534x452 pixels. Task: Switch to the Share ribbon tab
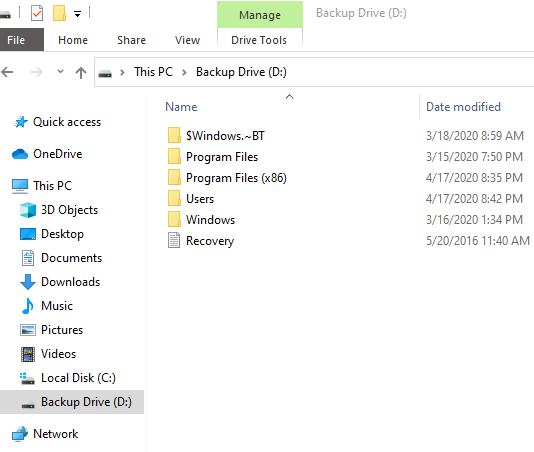[131, 40]
